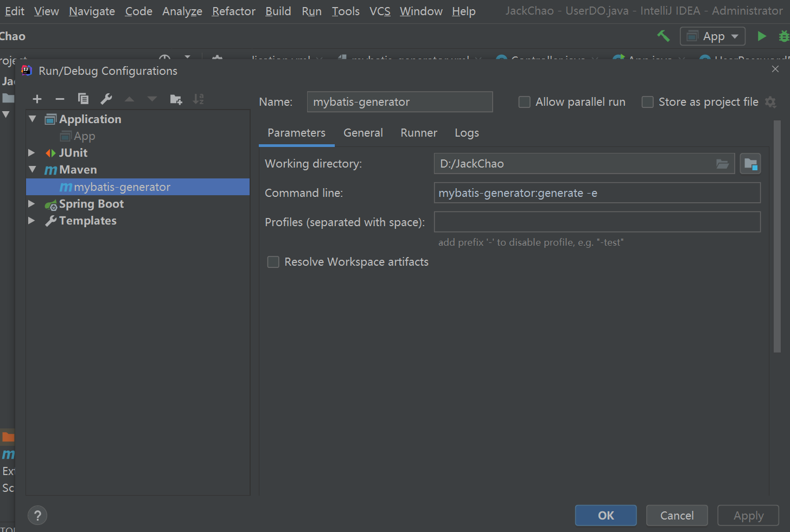Image resolution: width=790 pixels, height=532 pixels.
Task: Click the Cancel button
Action: pyautogui.click(x=677, y=516)
